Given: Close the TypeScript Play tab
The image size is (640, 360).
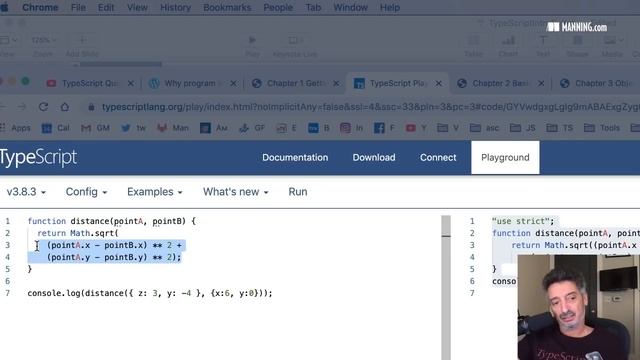Looking at the screenshot, I should (x=438, y=83).
